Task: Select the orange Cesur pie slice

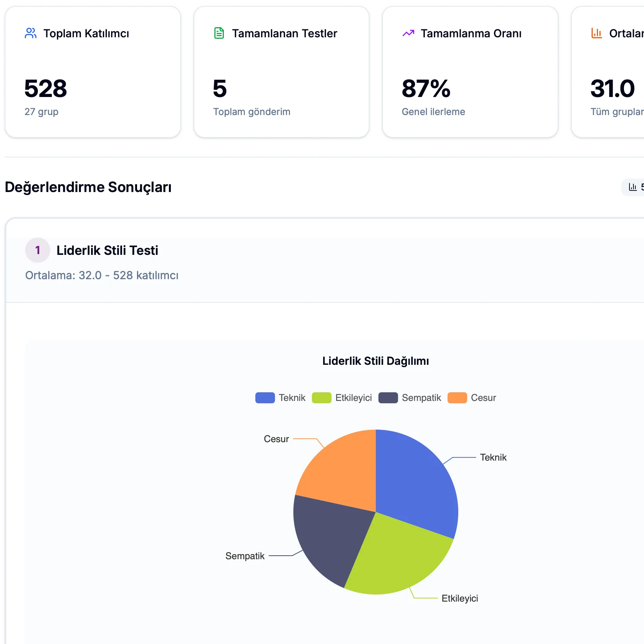Action: point(342,471)
